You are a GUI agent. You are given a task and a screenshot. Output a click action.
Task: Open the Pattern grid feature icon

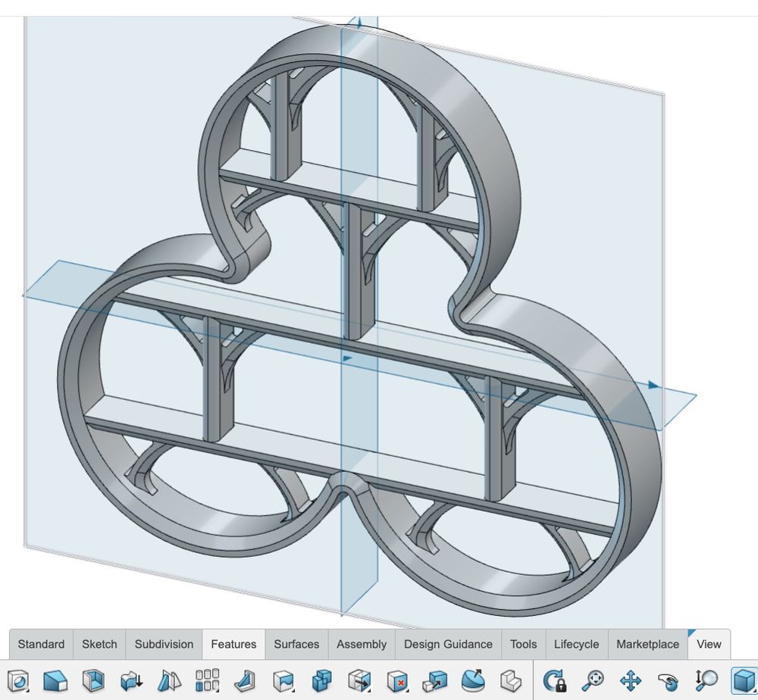208,680
